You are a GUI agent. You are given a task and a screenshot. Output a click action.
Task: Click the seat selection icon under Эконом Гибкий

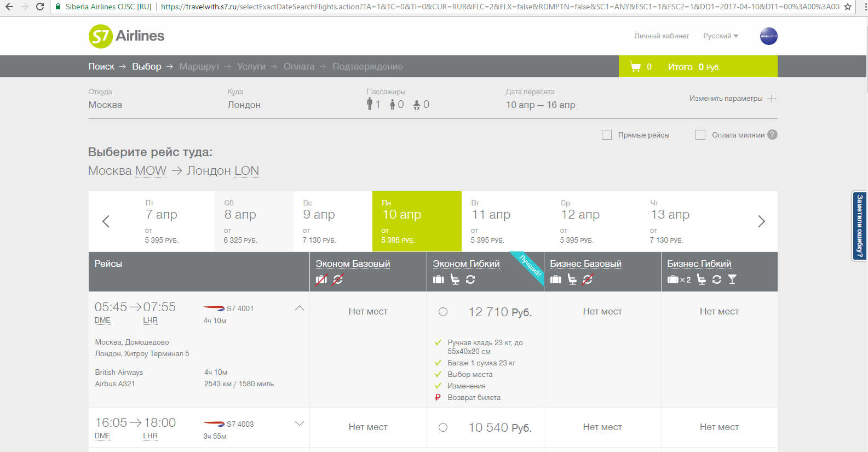[x=455, y=279]
